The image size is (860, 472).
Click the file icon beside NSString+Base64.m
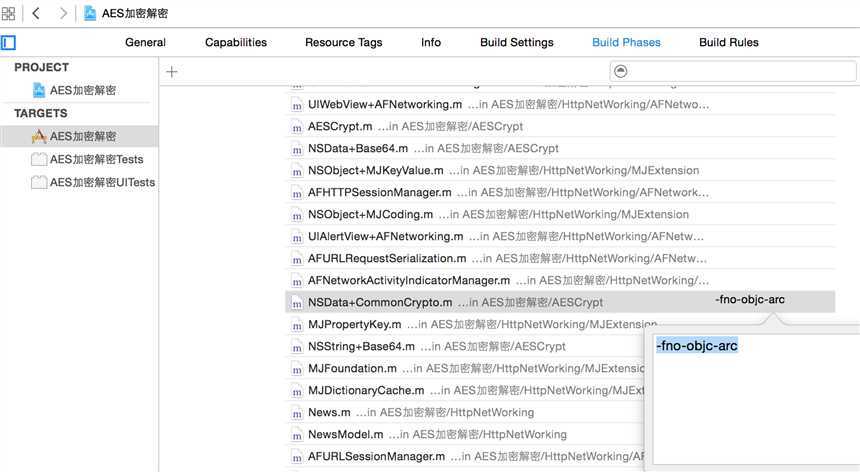pos(297,348)
